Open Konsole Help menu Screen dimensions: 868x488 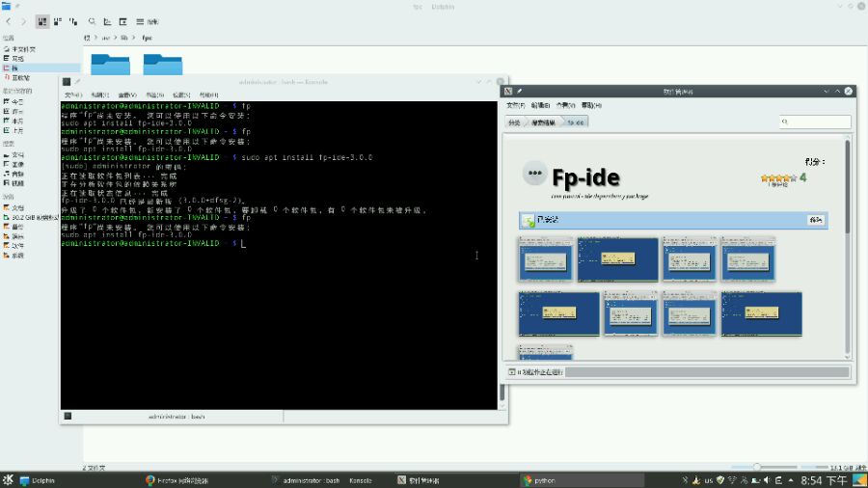(x=208, y=95)
